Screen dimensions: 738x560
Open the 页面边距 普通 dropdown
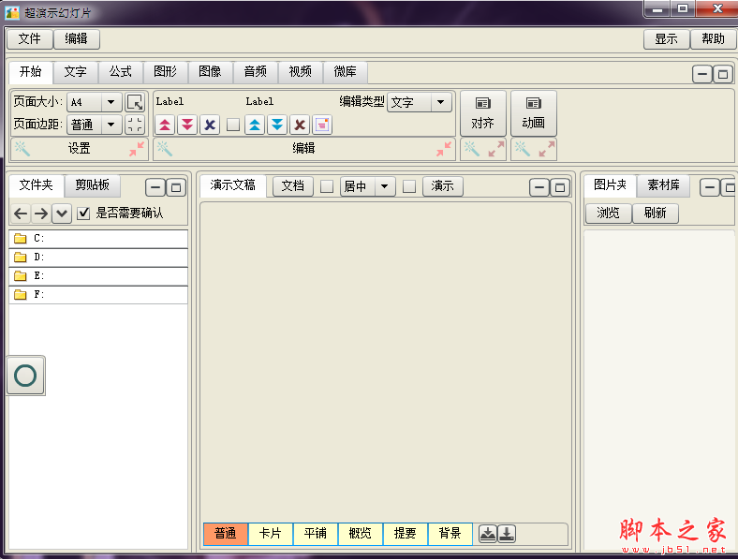point(95,125)
